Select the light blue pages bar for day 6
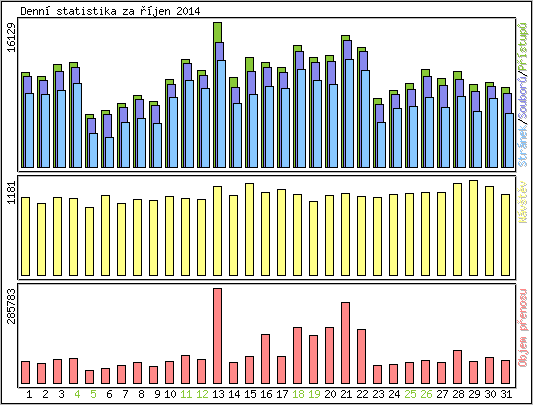This screenshot has height=405, width=533. (x=109, y=152)
